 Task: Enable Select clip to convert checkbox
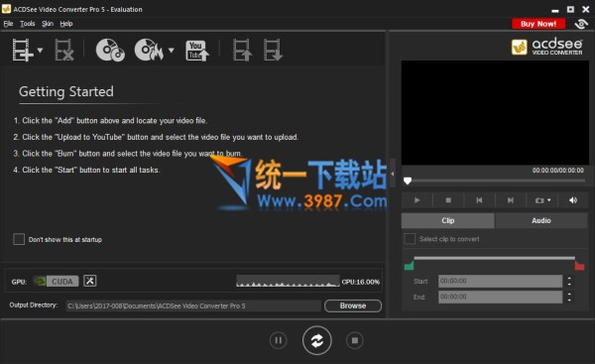[410, 239]
